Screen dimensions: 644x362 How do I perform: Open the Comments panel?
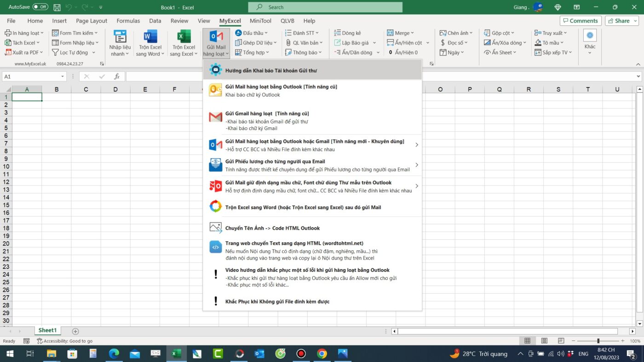(x=580, y=21)
